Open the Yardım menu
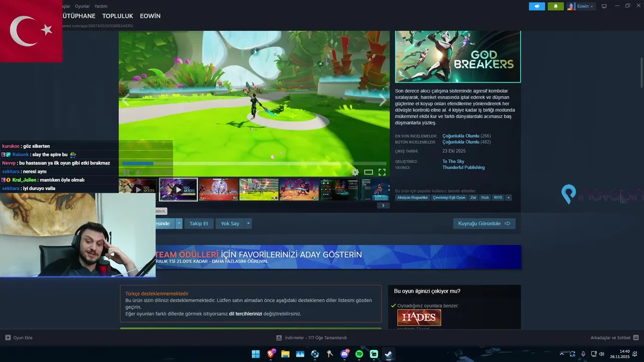 (101, 6)
